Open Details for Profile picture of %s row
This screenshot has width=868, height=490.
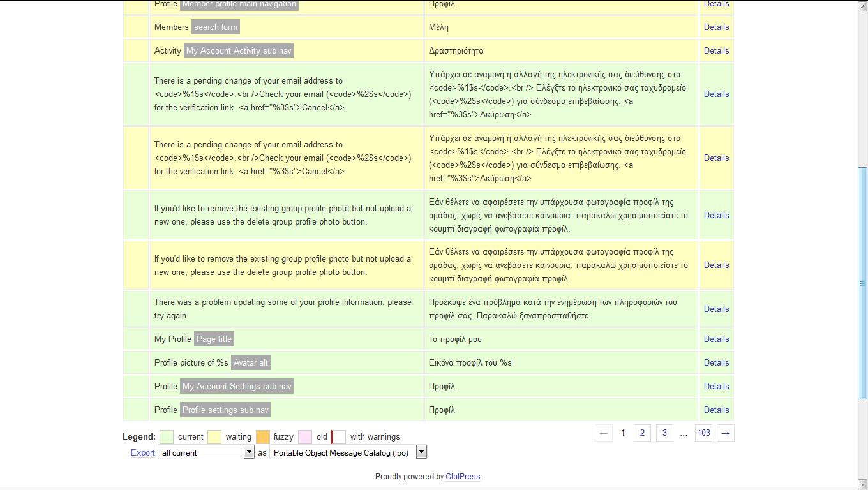pyautogui.click(x=716, y=362)
